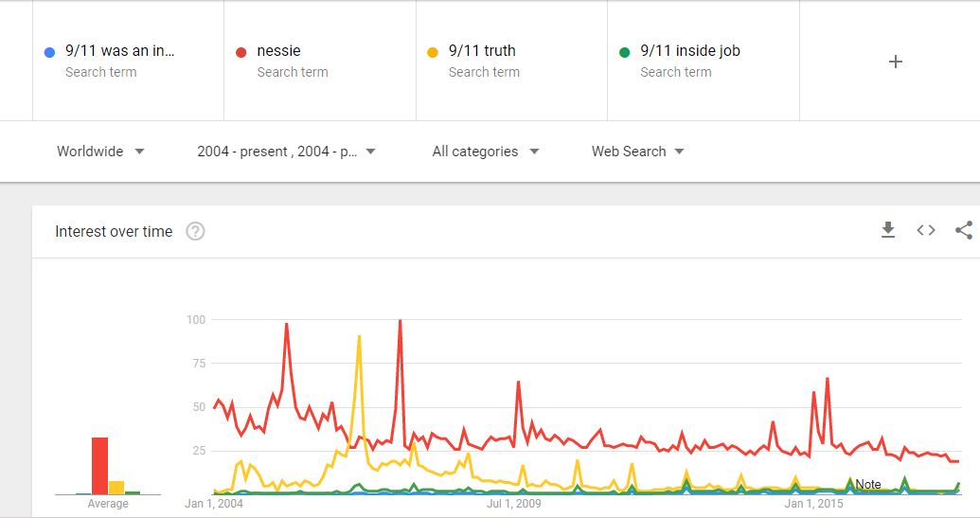The height and width of the screenshot is (518, 980).
Task: Click the red nessie average bar
Action: tap(99, 466)
